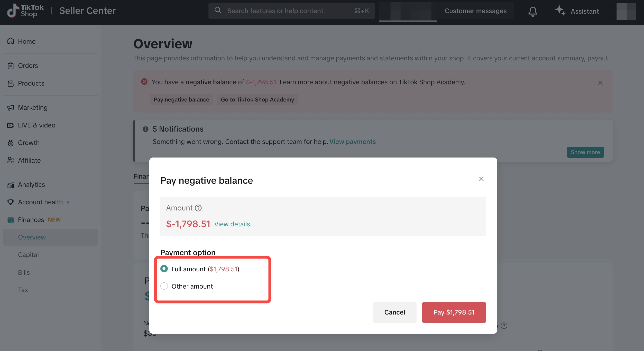Select the Other amount radio button
Image resolution: width=644 pixels, height=351 pixels.
tap(164, 286)
